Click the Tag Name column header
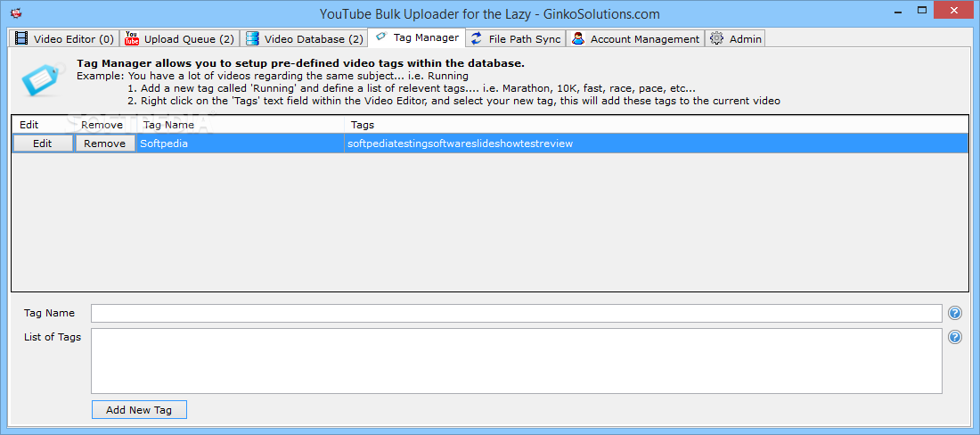Image resolution: width=980 pixels, height=435 pixels. click(x=241, y=125)
